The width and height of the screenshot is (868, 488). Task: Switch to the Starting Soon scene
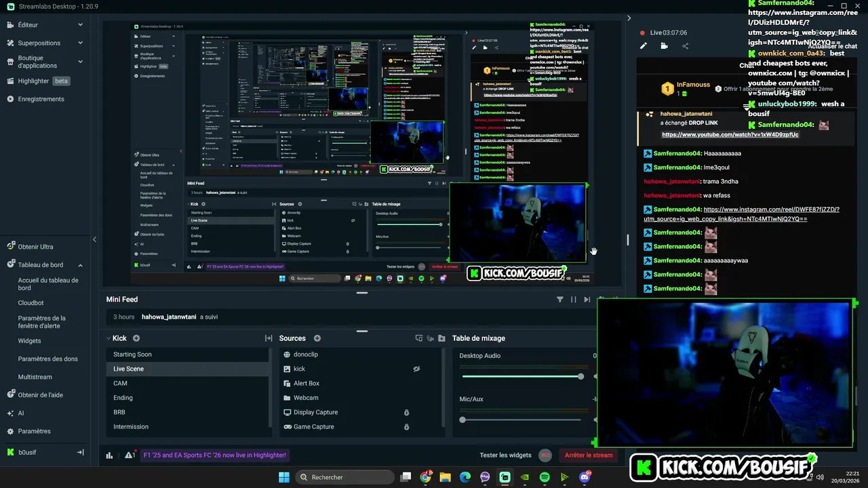(x=188, y=354)
